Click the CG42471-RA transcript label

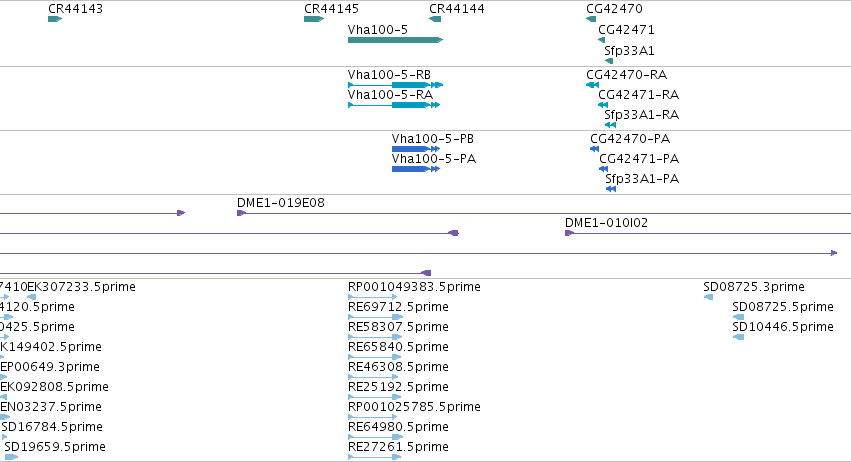click(638, 94)
